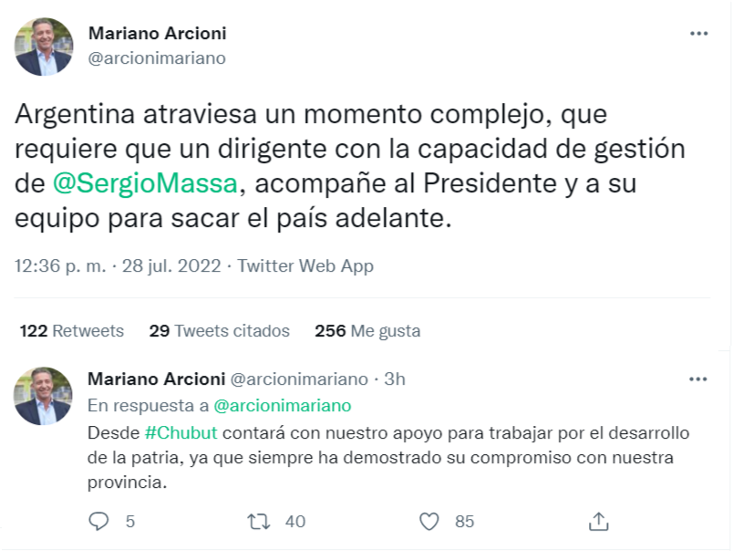The height and width of the screenshot is (560, 733).
Task: Open Mariano Arcioni's top profile picture
Action: pyautogui.click(x=44, y=47)
